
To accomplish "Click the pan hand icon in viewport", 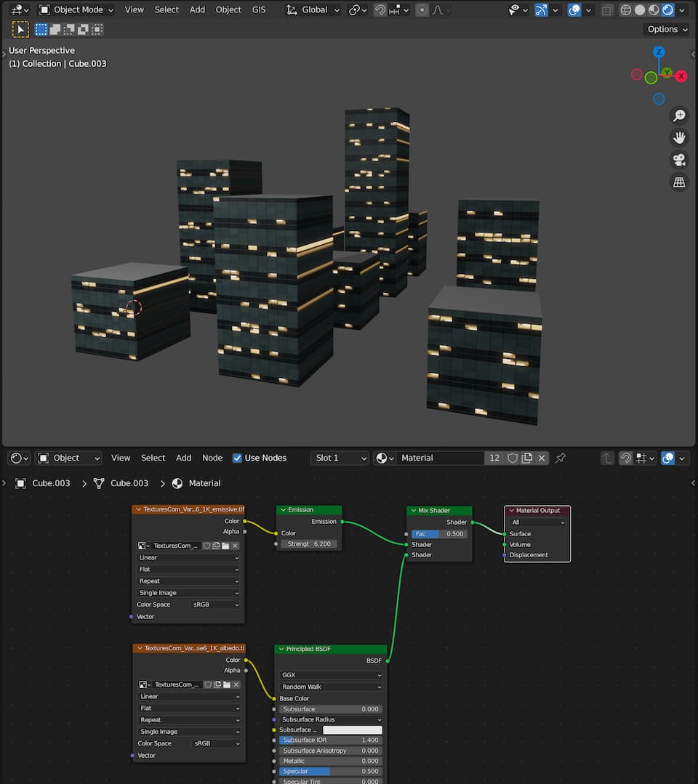I will 679,137.
